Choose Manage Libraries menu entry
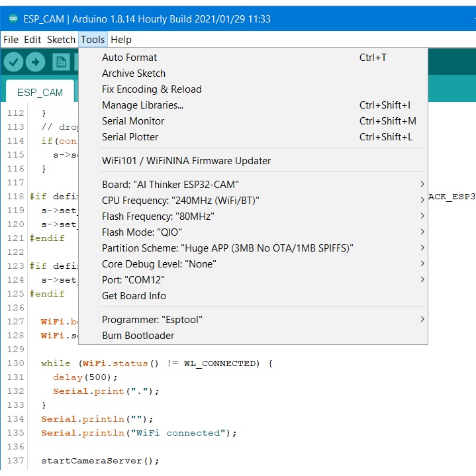The image size is (476, 476). [x=142, y=105]
